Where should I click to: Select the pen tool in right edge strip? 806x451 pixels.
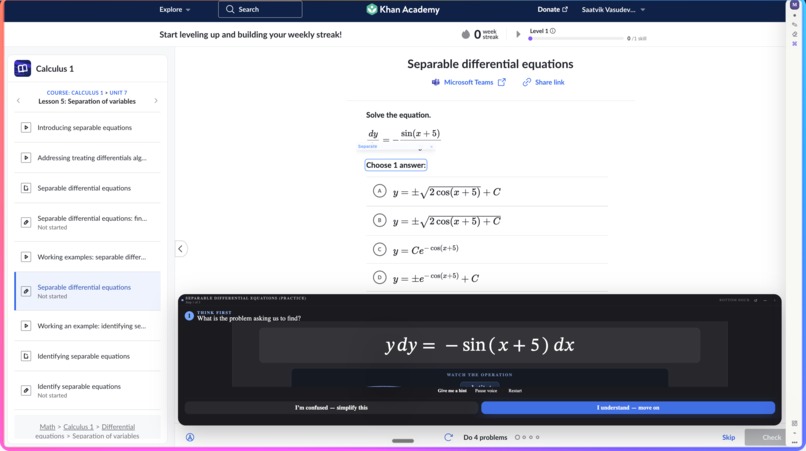(x=795, y=24)
